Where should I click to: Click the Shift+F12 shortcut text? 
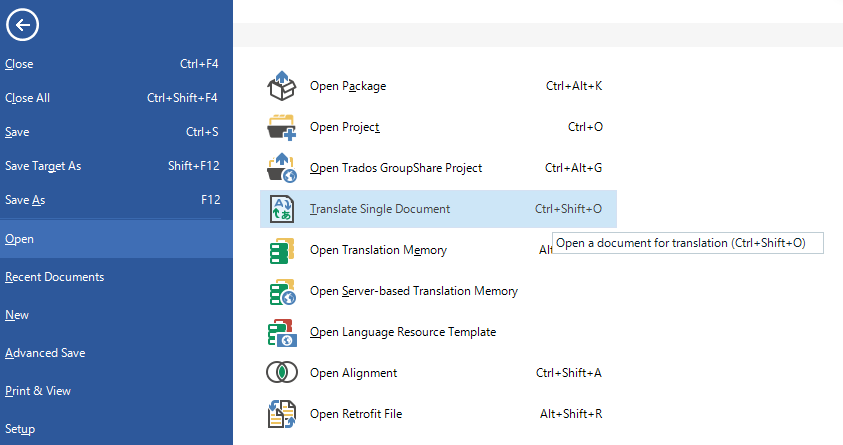(194, 166)
